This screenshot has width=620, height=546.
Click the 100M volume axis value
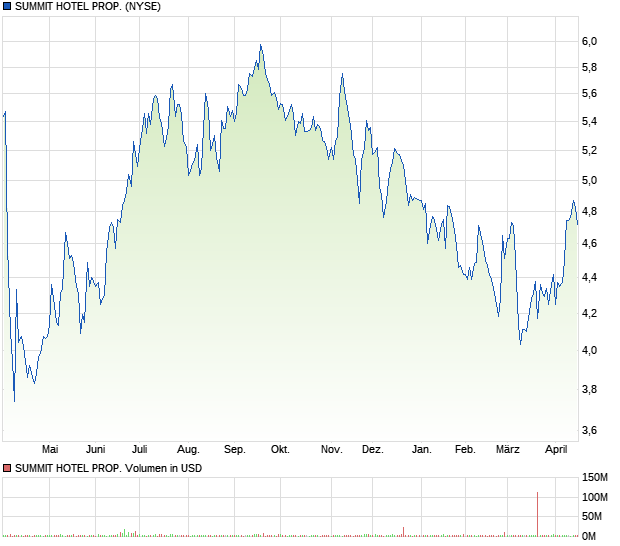pyautogui.click(x=594, y=497)
